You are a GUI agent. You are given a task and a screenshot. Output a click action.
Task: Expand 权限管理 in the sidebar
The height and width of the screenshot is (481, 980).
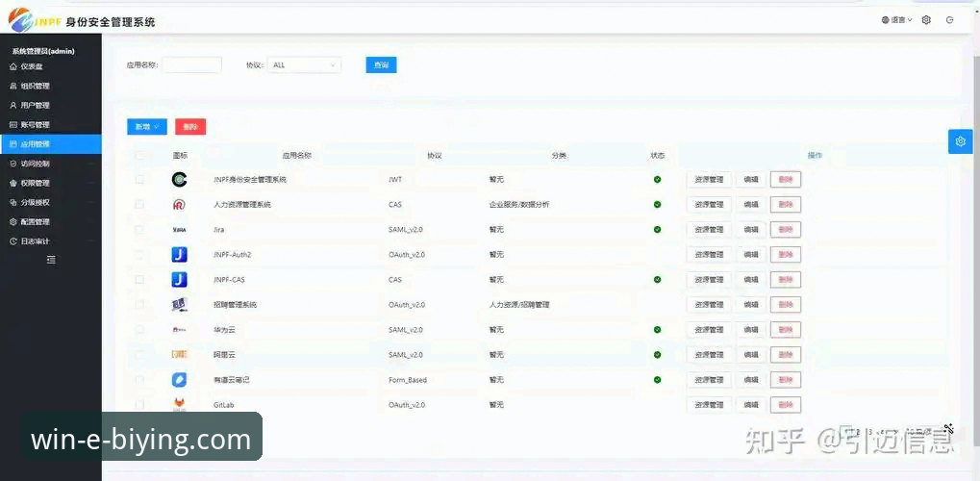point(51,184)
